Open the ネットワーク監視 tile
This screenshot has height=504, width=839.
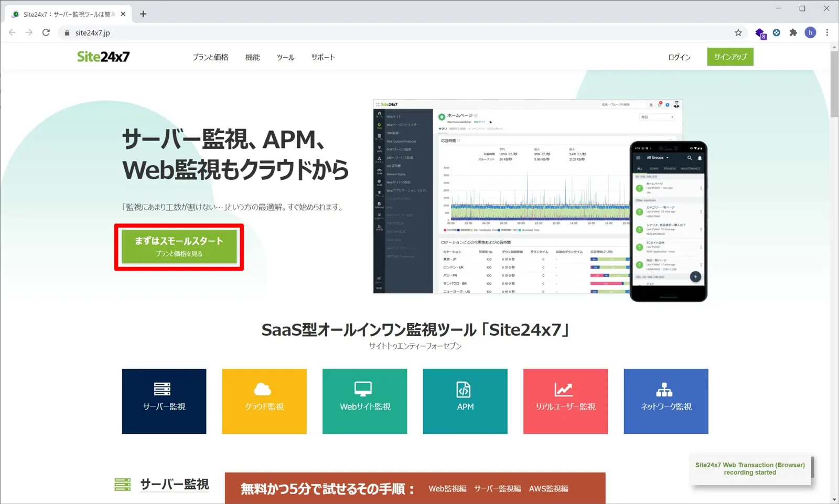(666, 401)
